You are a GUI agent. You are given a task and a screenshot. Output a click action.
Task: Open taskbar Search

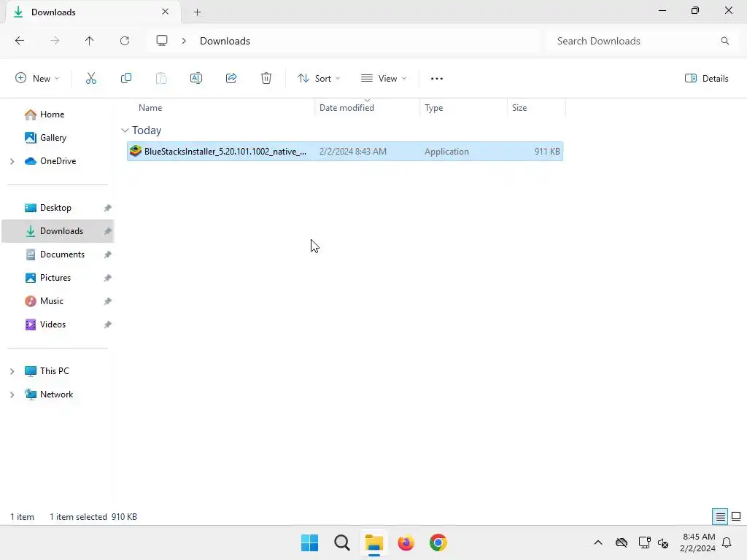click(x=342, y=542)
